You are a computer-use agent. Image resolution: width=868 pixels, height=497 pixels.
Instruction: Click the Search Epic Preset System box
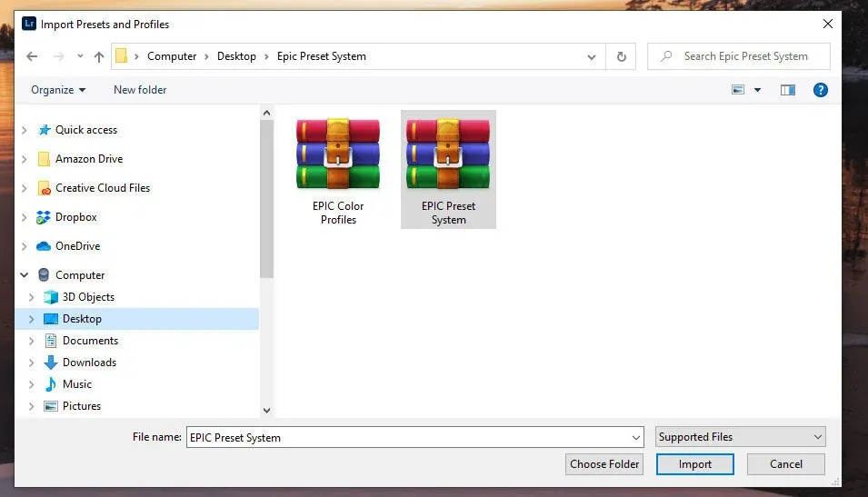pos(738,56)
